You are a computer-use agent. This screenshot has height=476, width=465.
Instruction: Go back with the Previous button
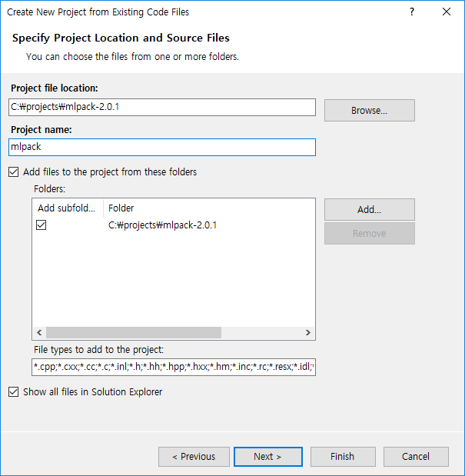[x=194, y=457]
